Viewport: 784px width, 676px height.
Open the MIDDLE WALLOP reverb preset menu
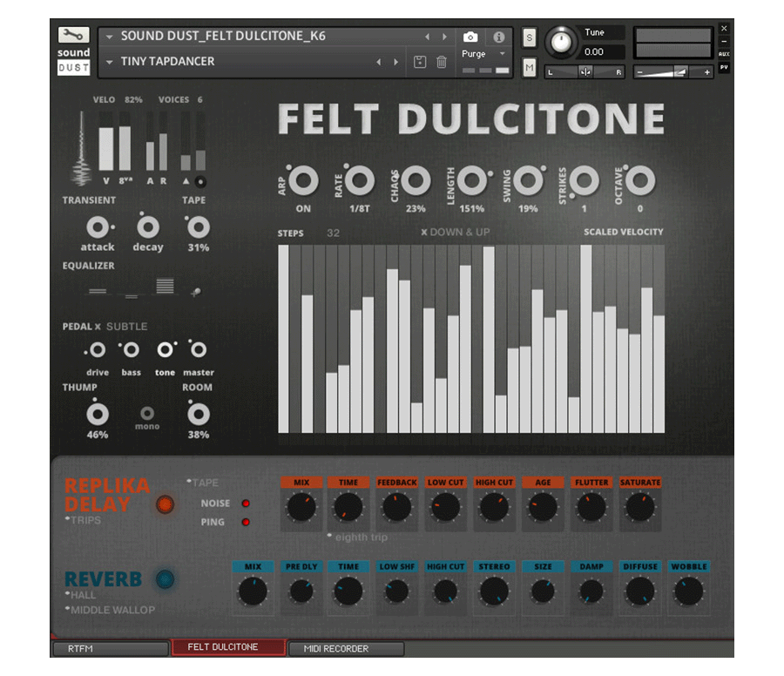tap(111, 610)
